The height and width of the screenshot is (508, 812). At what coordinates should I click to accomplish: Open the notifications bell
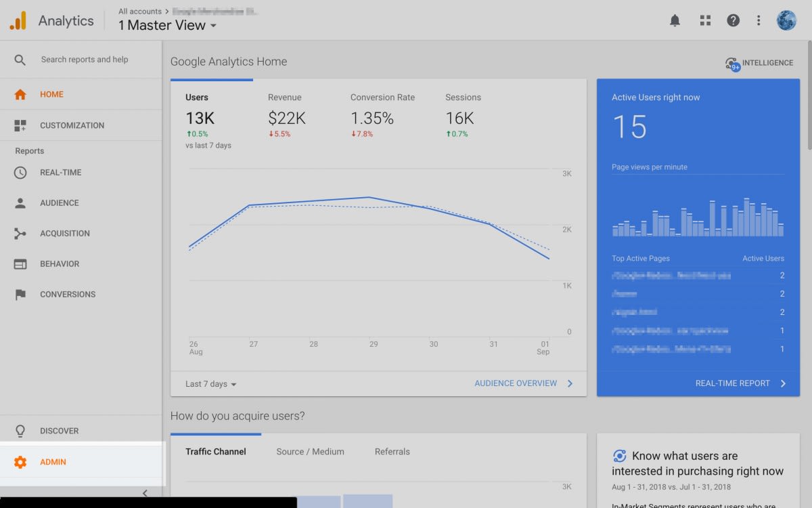pos(675,20)
